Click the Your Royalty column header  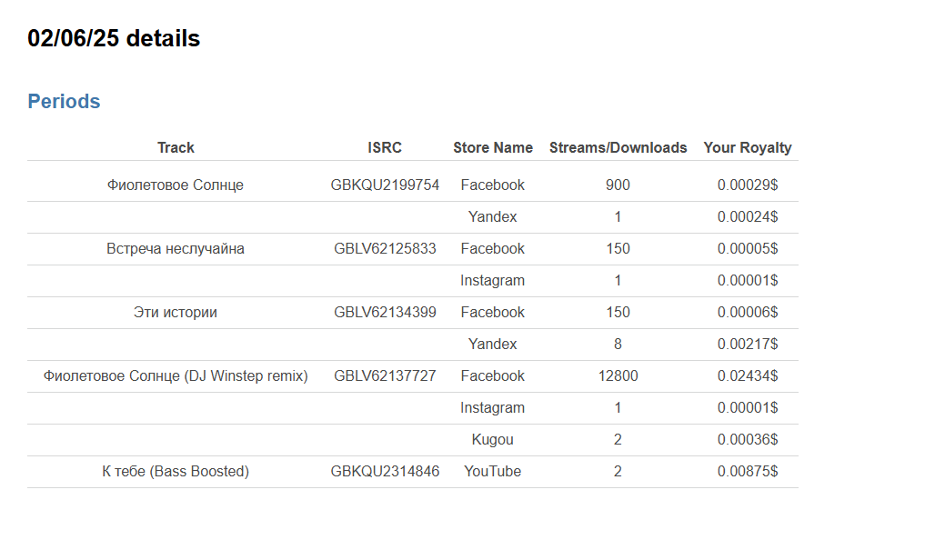point(747,148)
